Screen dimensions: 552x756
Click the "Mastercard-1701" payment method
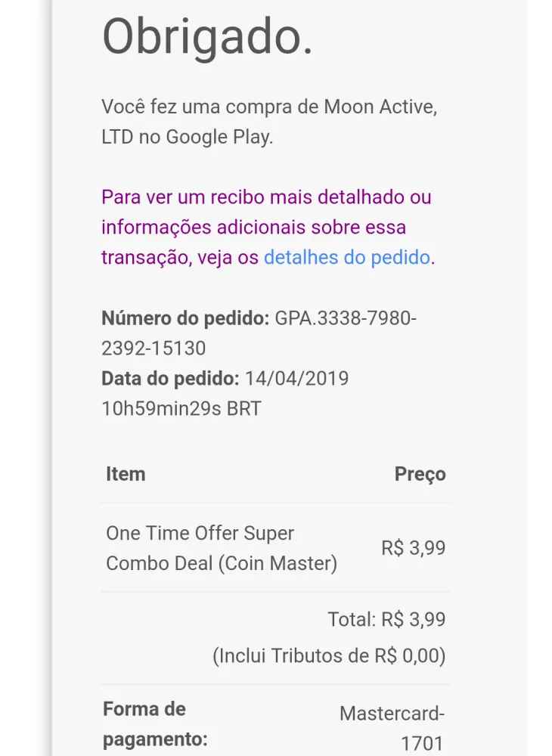[392, 728]
